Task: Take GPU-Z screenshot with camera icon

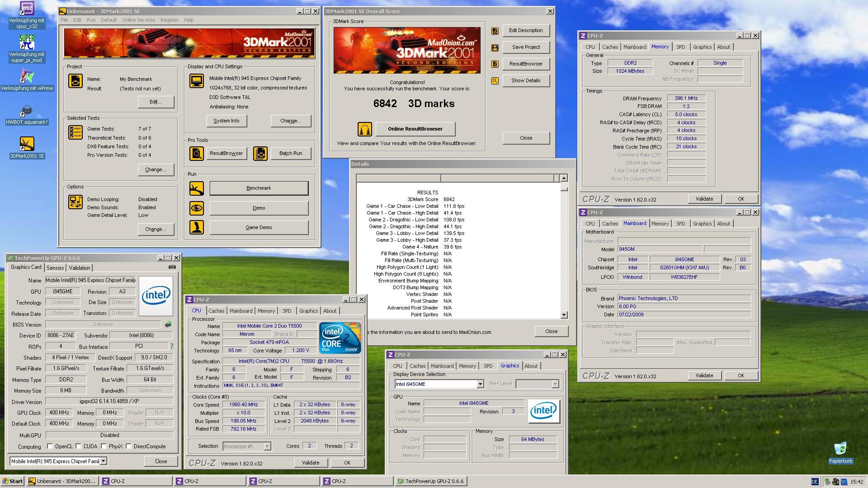Action: (x=172, y=267)
